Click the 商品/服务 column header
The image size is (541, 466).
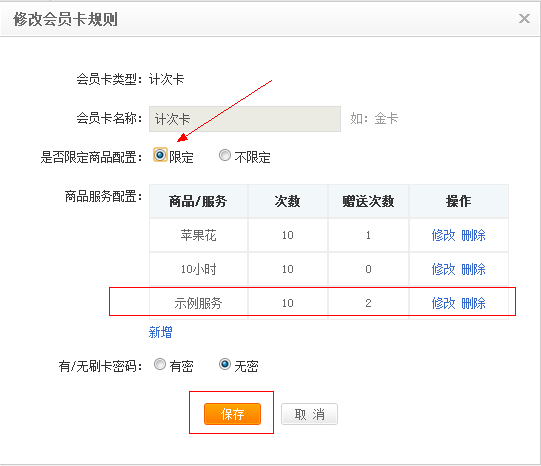(x=198, y=201)
